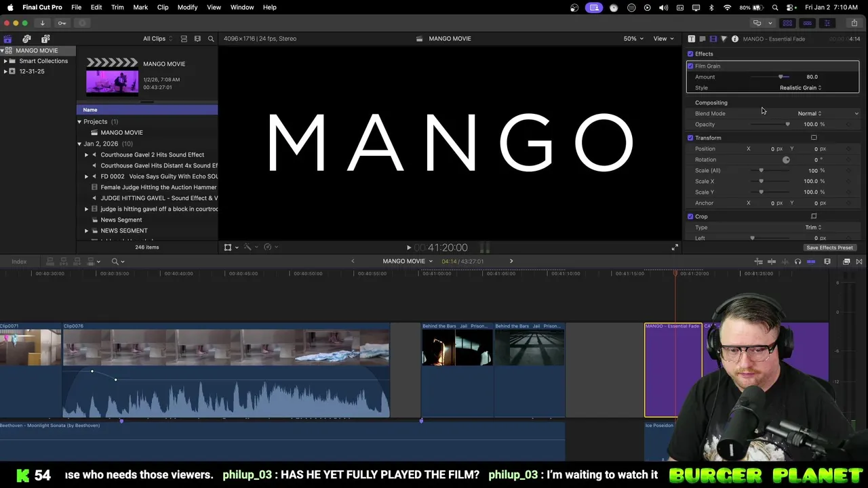This screenshot has height=488, width=868.
Task: Select Courthouse Gavel 2 Hits Sound Effect
Action: pyautogui.click(x=152, y=155)
